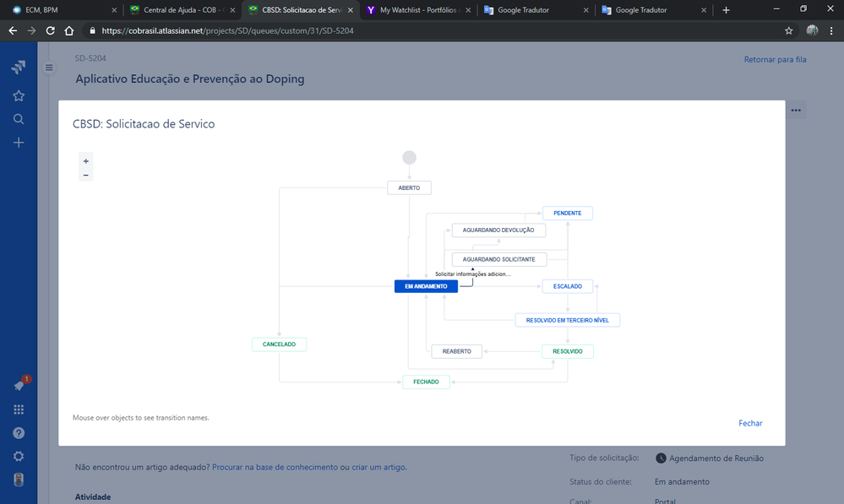844x504 pixels.
Task: Select the CANCELADO workflow status
Action: tap(279, 344)
